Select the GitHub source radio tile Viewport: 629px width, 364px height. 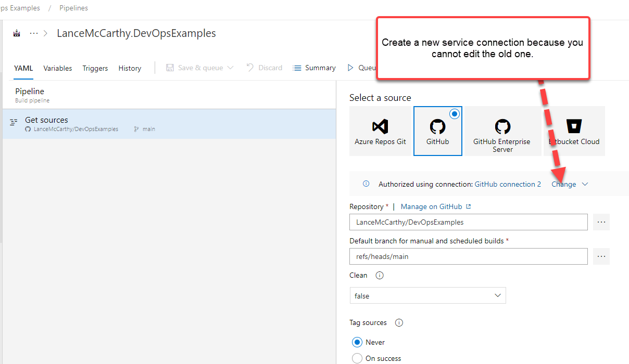[x=438, y=131]
